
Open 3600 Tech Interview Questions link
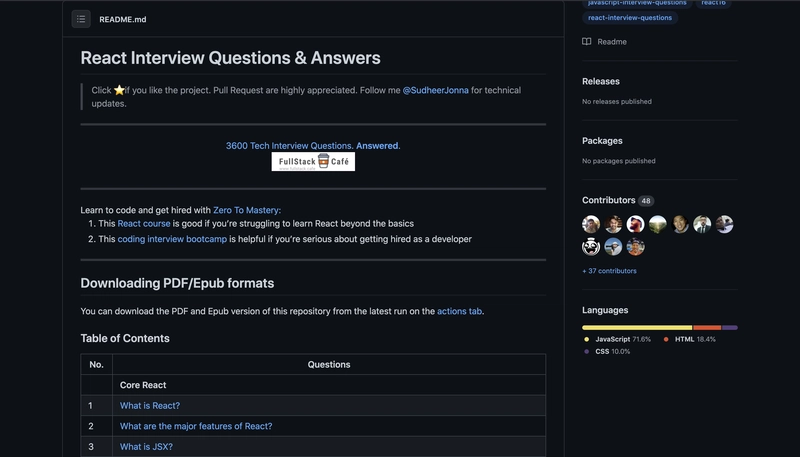tap(313, 146)
